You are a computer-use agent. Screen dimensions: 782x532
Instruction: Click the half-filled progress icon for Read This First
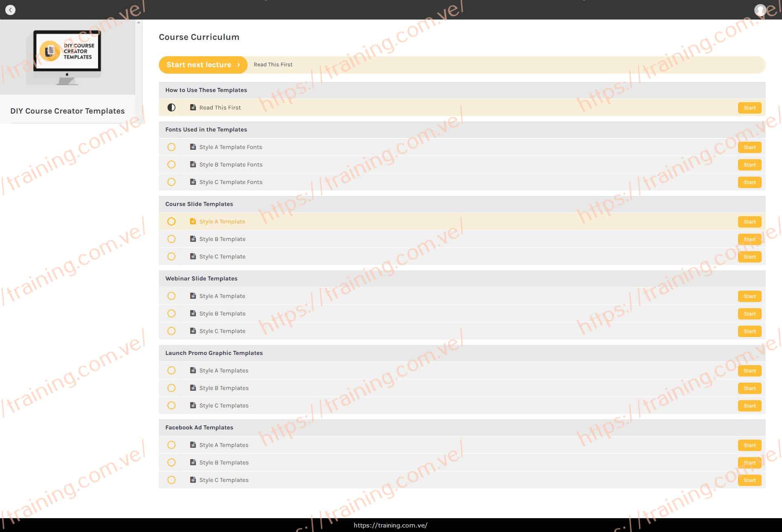click(x=171, y=107)
